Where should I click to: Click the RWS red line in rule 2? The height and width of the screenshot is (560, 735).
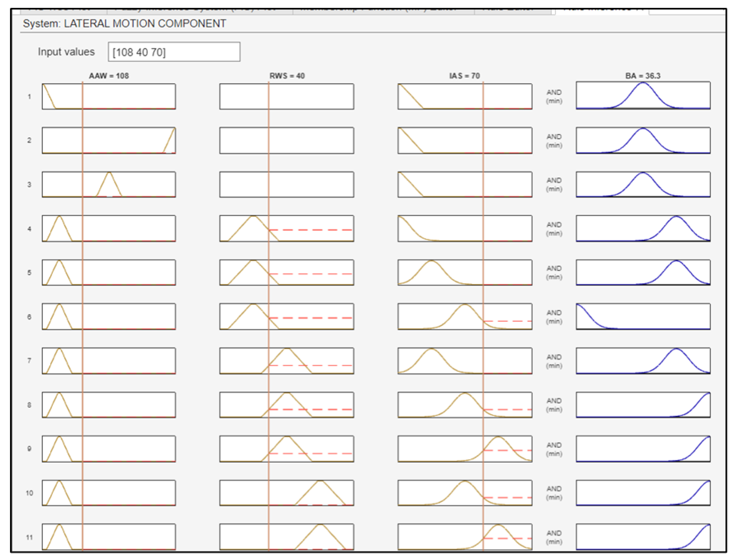269,140
